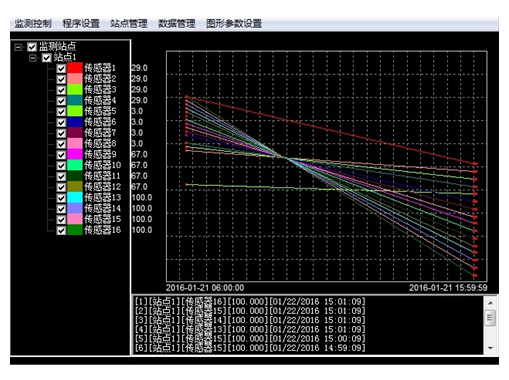Disable the 传感器16 checkbox

[x=61, y=230]
